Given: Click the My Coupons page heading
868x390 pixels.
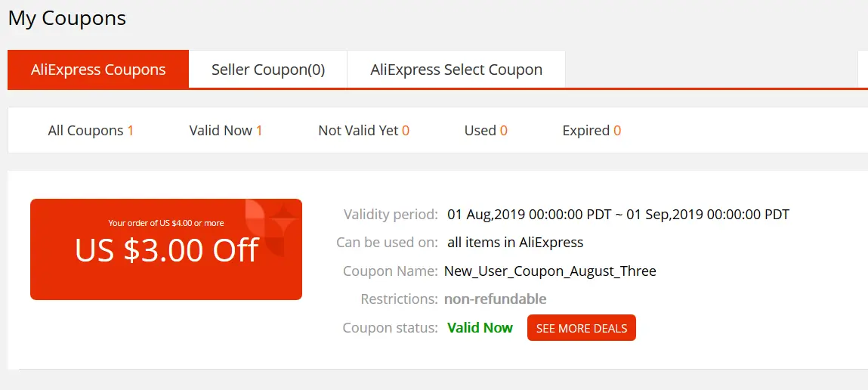Looking at the screenshot, I should pos(67,18).
